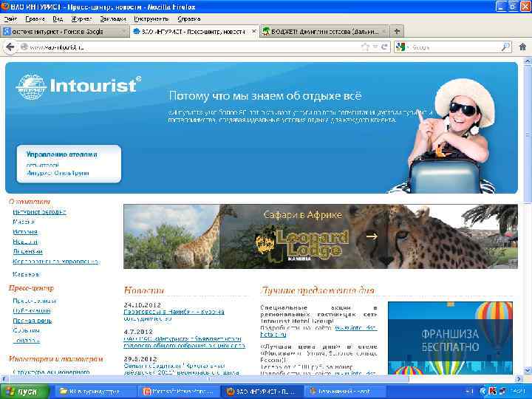Reload the page with the refresh icon
This screenshot has height=399, width=532.
tap(384, 47)
